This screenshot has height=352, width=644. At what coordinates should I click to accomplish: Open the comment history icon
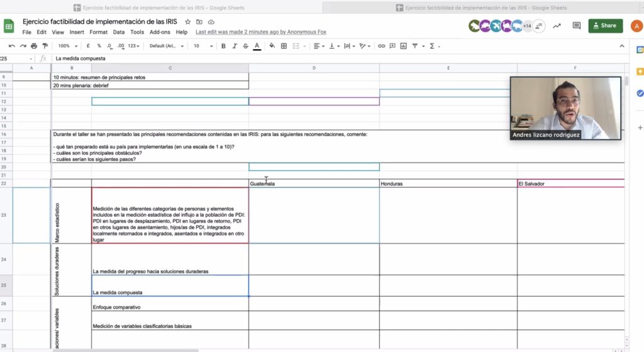576,26
